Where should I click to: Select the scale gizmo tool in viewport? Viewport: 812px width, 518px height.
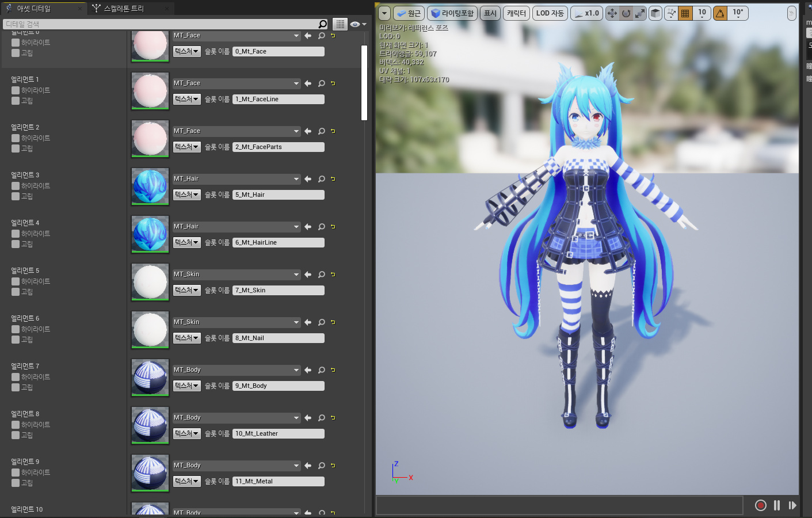pos(640,13)
